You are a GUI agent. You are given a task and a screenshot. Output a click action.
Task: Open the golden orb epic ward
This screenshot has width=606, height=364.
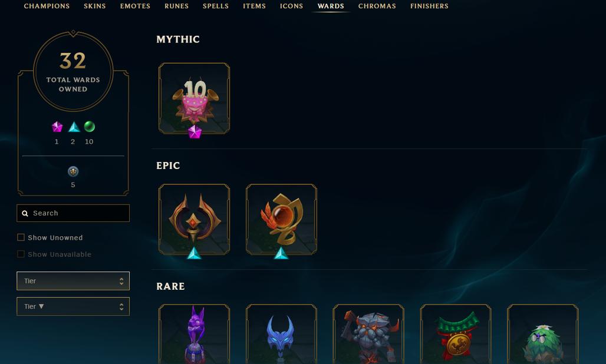pyautogui.click(x=281, y=219)
